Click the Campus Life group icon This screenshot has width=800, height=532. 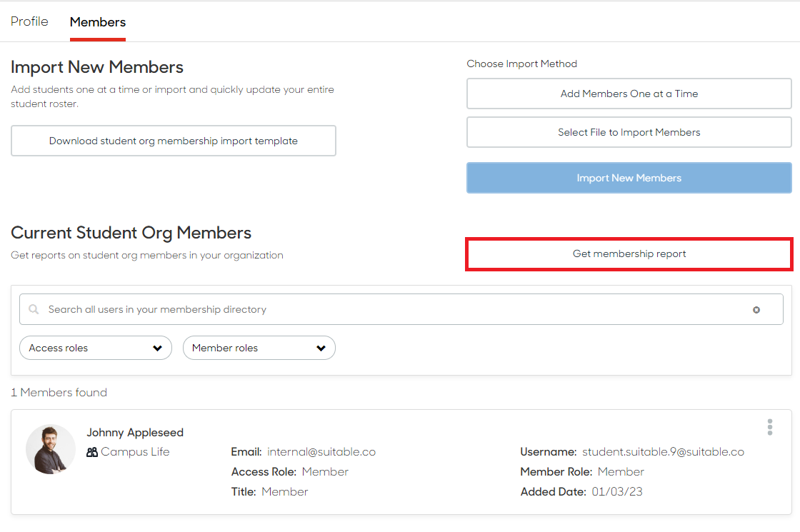pos(92,452)
